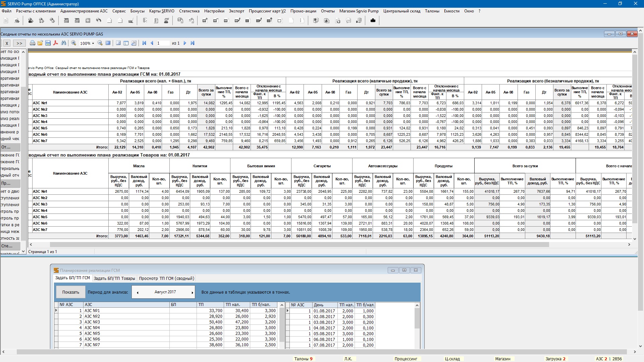
Task: Switch to Задать БП/ТП Товары tab
Action: [x=114, y=279]
